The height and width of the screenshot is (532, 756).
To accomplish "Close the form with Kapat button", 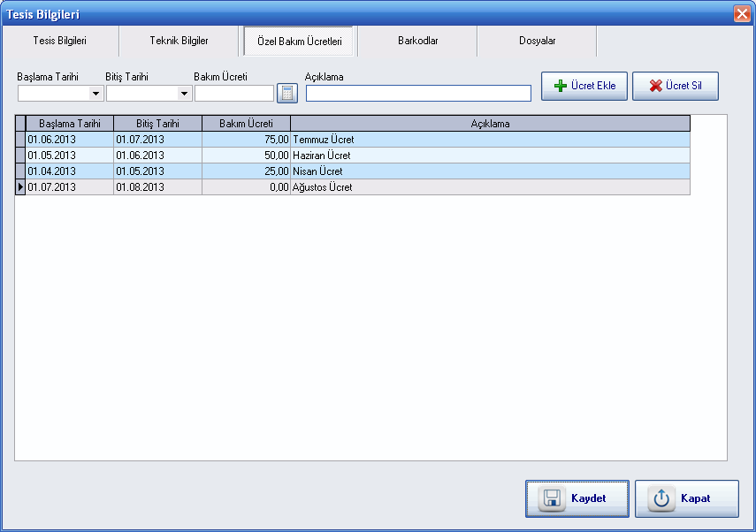I will (x=686, y=498).
